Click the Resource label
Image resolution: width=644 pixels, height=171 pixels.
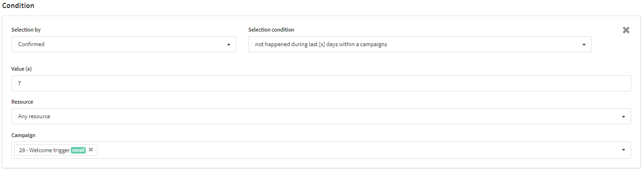(22, 102)
